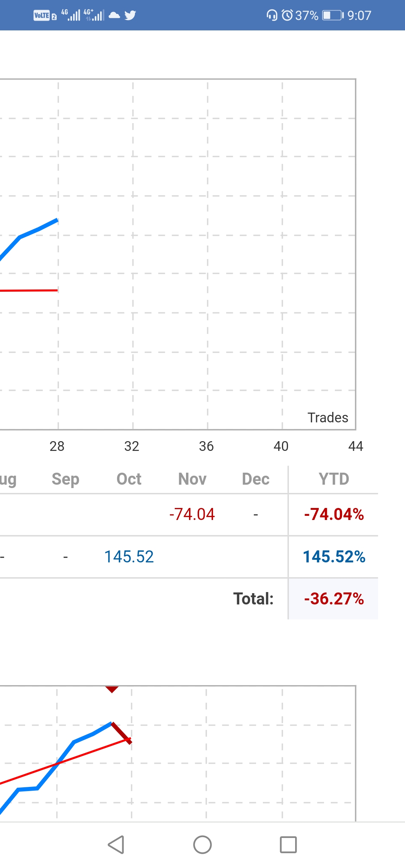Image resolution: width=405 pixels, height=868 pixels.
Task: Tap the cloud notification icon
Action: pos(114,15)
